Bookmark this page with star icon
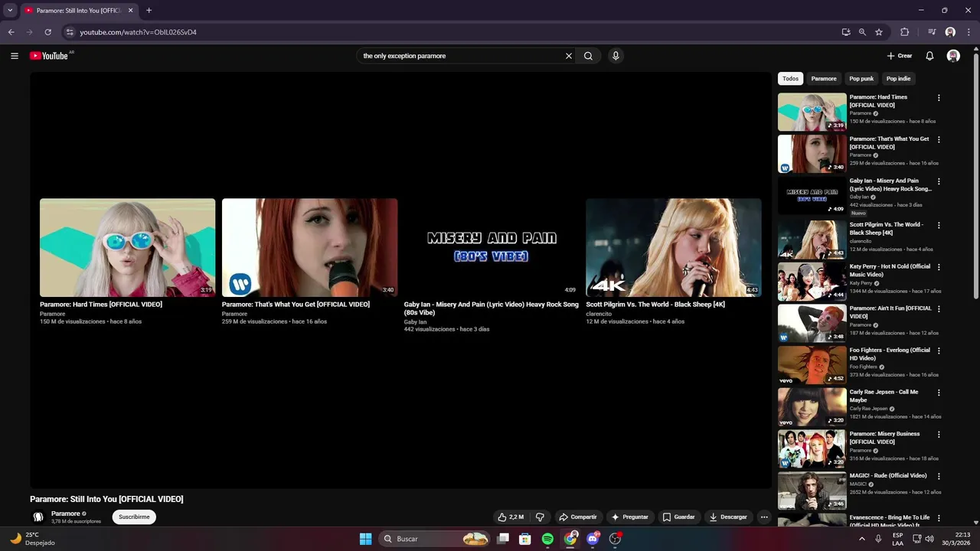Viewport: 980px width, 551px height. pos(879,32)
